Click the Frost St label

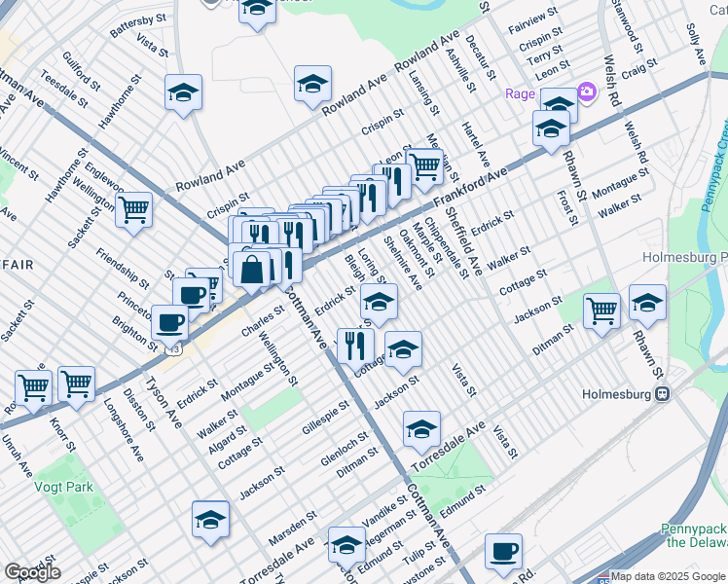click(x=567, y=208)
